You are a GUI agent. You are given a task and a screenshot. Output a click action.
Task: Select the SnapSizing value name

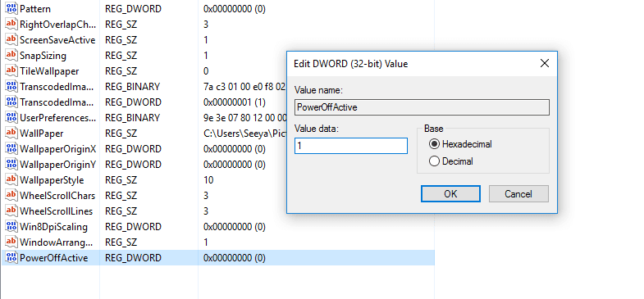click(43, 56)
